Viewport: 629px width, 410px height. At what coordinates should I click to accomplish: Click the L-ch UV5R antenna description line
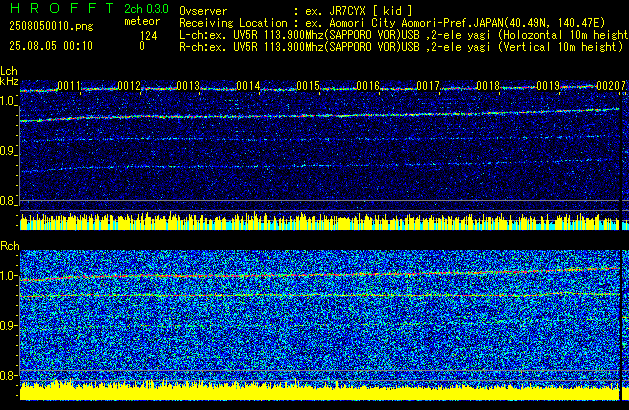click(404, 35)
